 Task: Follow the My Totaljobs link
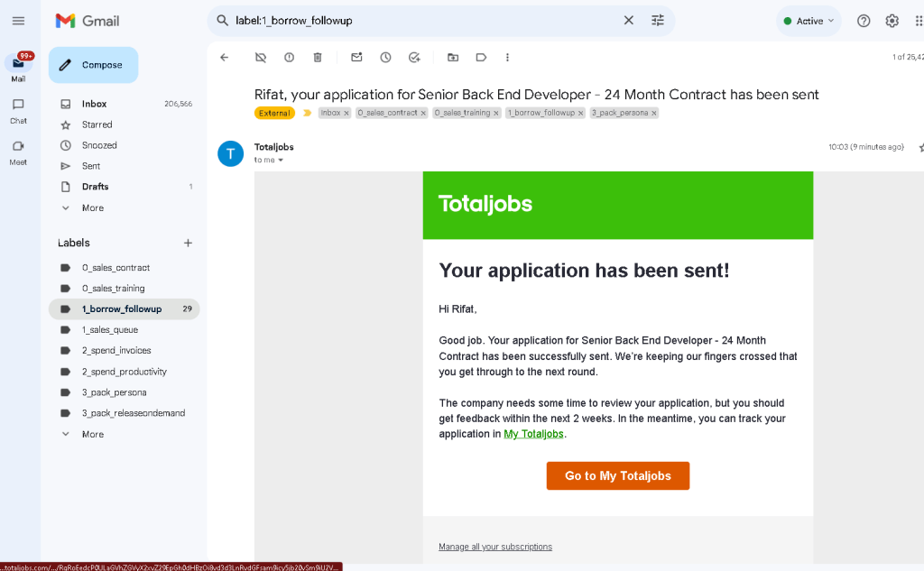pos(533,434)
